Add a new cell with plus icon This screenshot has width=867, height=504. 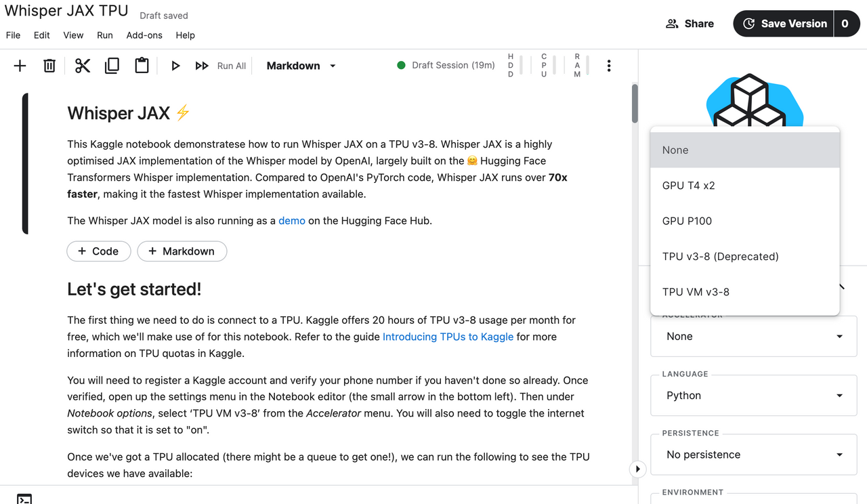[20, 66]
